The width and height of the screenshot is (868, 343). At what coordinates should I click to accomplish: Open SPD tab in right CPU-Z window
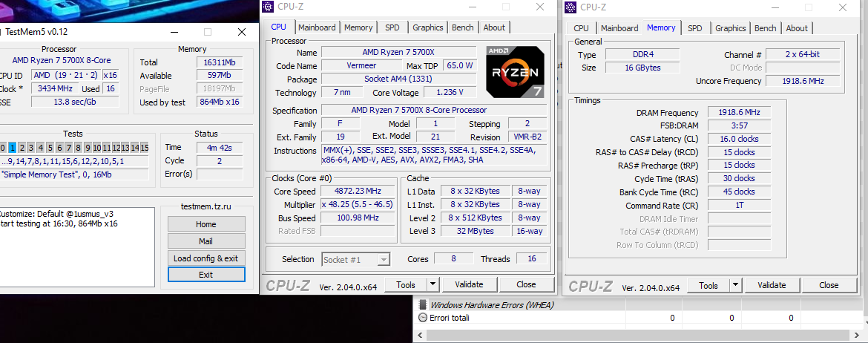tap(695, 27)
